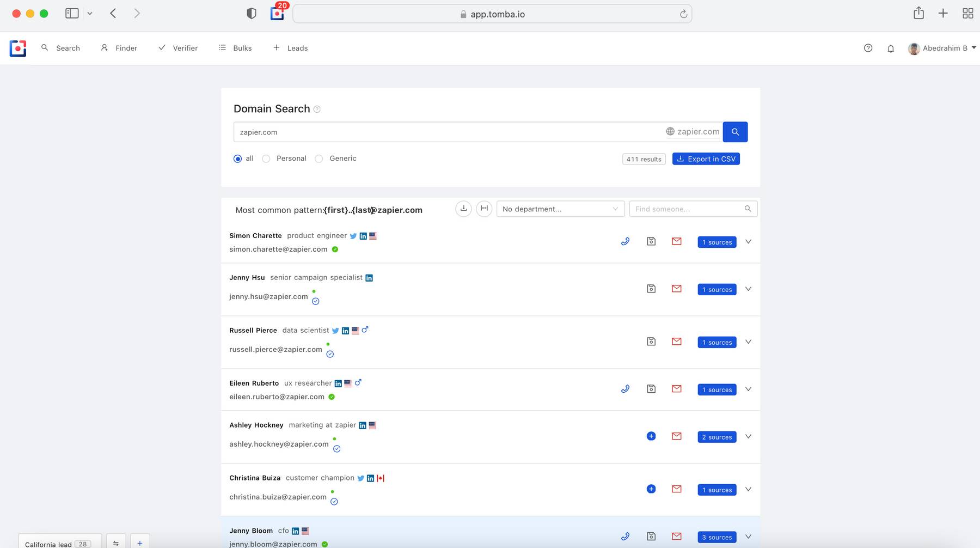Click the mail icon for Simon Charette
The width and height of the screenshot is (980, 548).
click(x=677, y=241)
